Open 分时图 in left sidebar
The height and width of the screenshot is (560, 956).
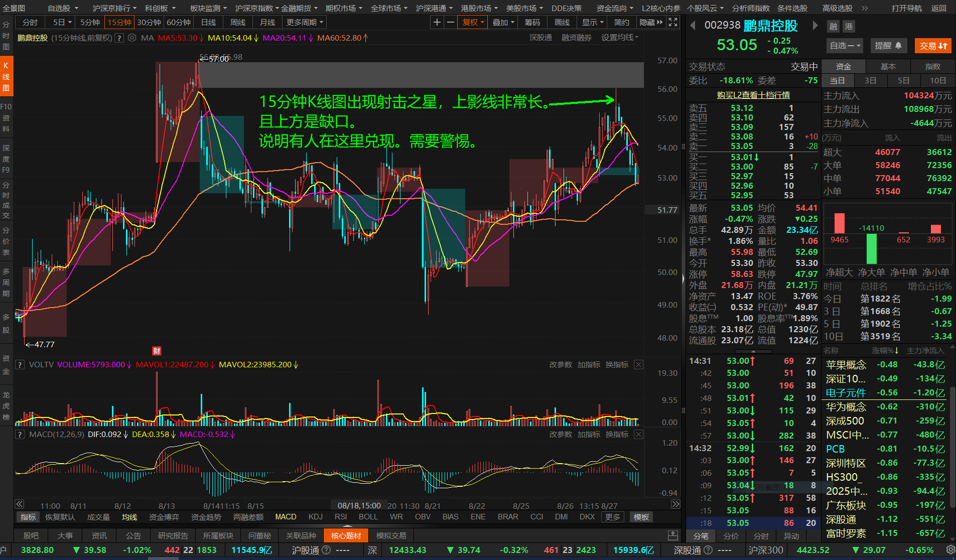click(6, 35)
